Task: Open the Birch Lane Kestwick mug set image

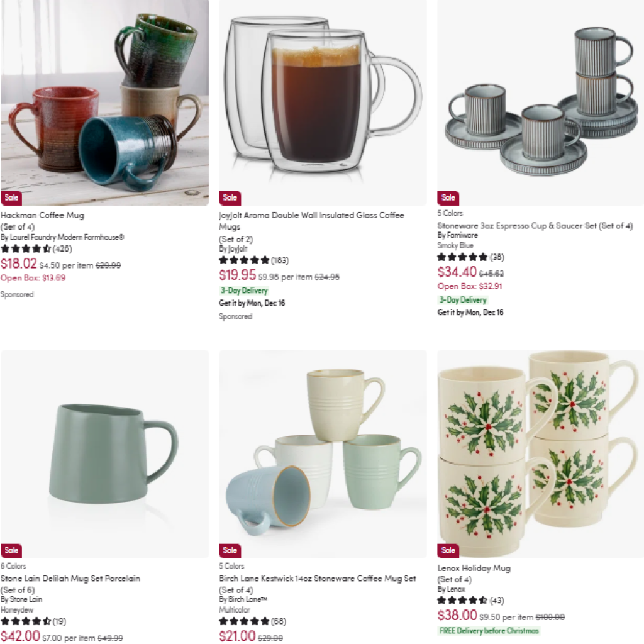Action: (x=323, y=454)
